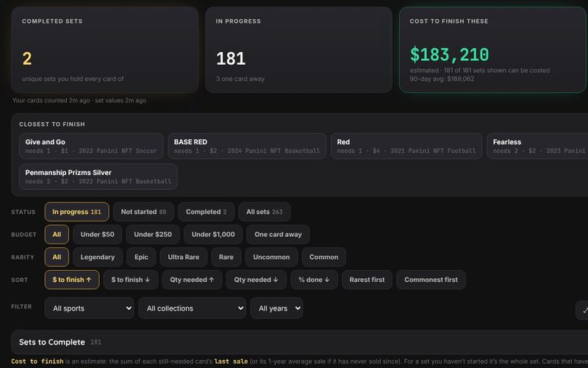Filter rarity to Uncommon

point(271,257)
